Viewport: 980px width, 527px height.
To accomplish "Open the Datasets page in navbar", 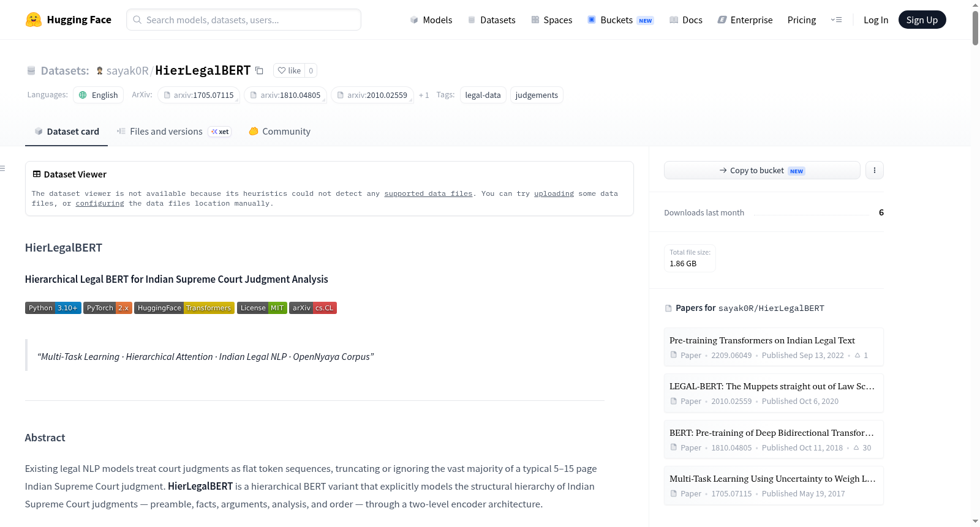I will click(492, 20).
